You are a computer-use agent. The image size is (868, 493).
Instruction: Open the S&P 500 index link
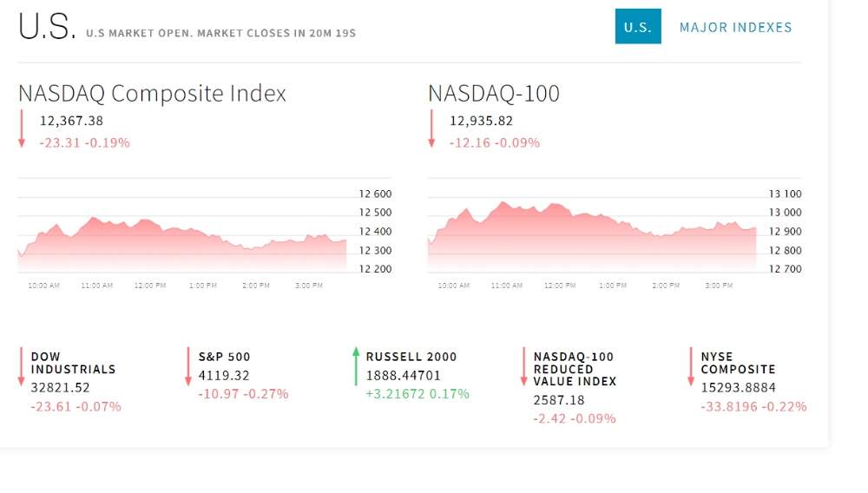[224, 357]
